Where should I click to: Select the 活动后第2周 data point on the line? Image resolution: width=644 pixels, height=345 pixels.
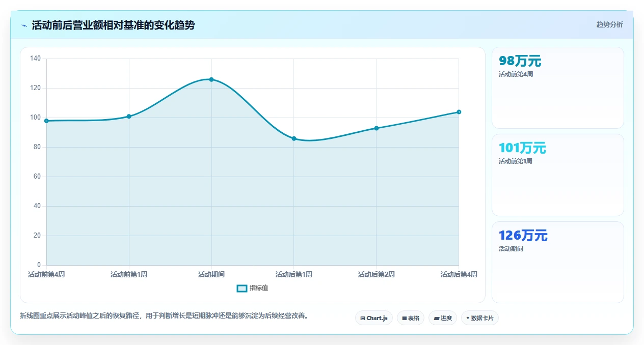click(x=377, y=128)
